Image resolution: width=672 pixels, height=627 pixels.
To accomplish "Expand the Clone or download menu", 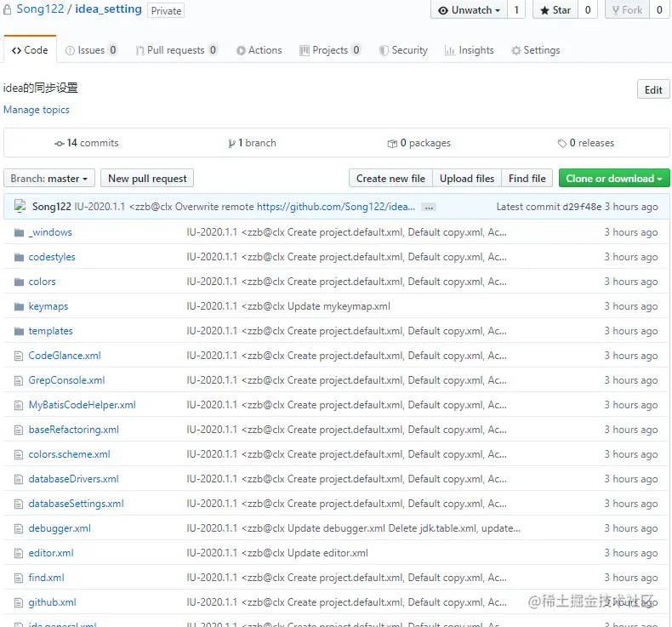I will (614, 179).
